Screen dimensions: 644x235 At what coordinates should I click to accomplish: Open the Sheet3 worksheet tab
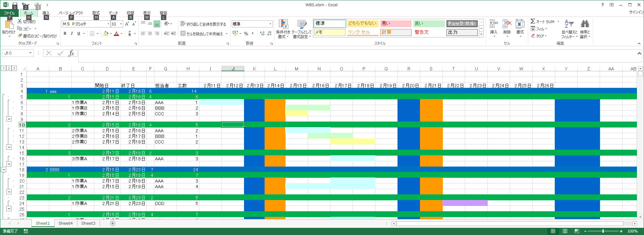(x=88, y=223)
